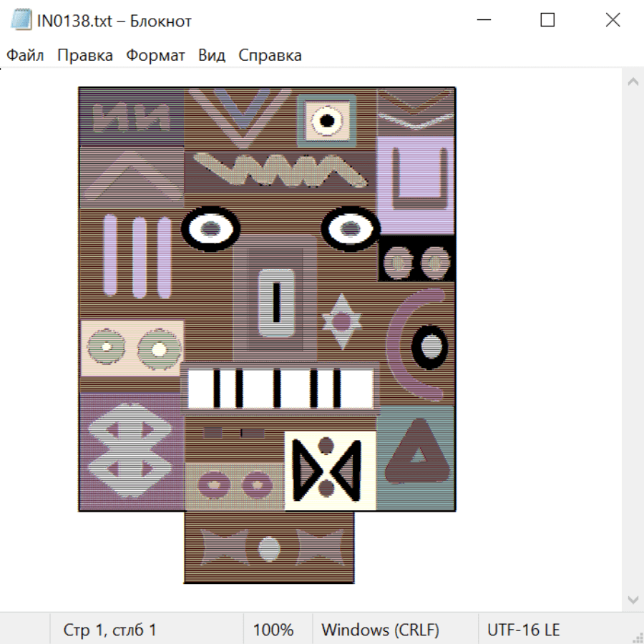Maximize the Блокнот window

[547, 20]
